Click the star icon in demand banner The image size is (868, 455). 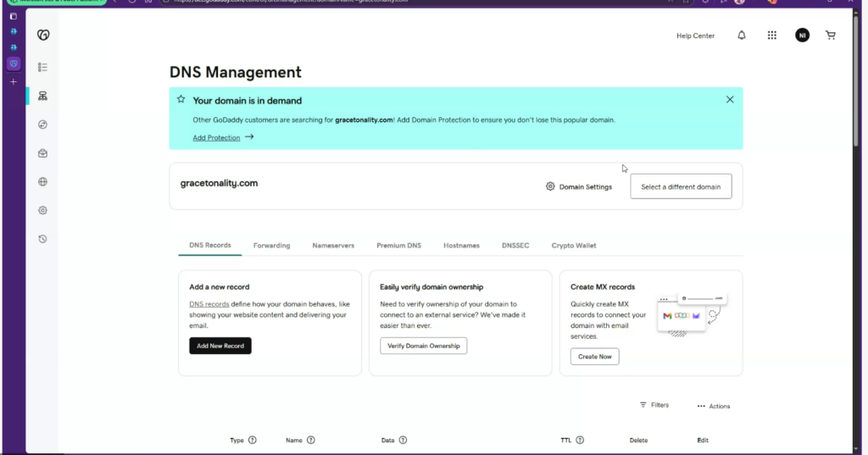tap(181, 99)
